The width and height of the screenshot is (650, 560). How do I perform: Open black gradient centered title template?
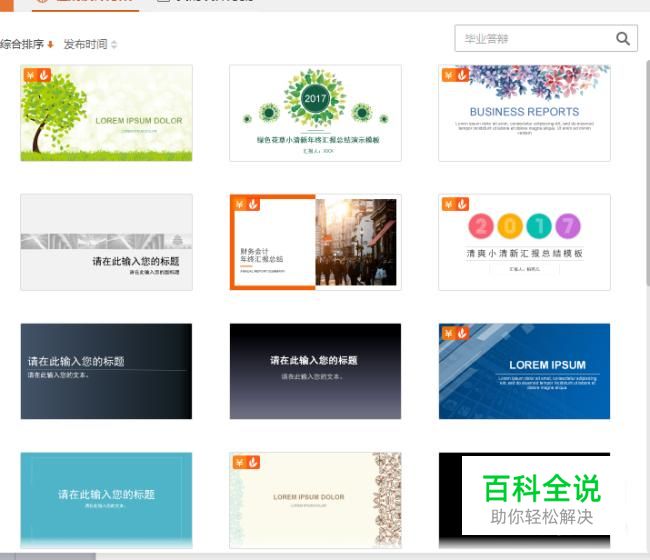(315, 371)
